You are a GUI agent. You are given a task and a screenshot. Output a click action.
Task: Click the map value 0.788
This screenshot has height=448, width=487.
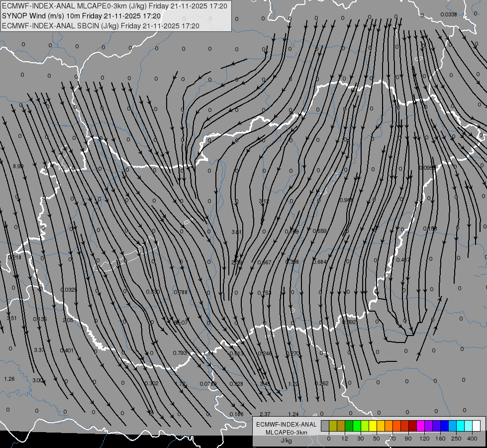coord(181,292)
